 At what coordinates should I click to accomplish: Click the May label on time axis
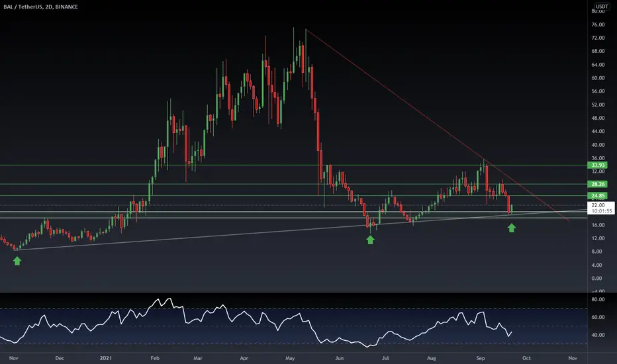[x=290, y=358]
